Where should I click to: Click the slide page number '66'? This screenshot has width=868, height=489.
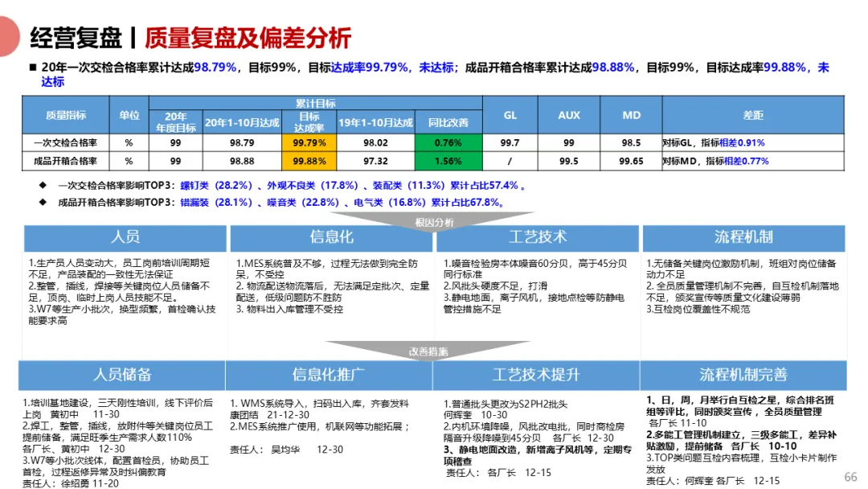point(851,477)
